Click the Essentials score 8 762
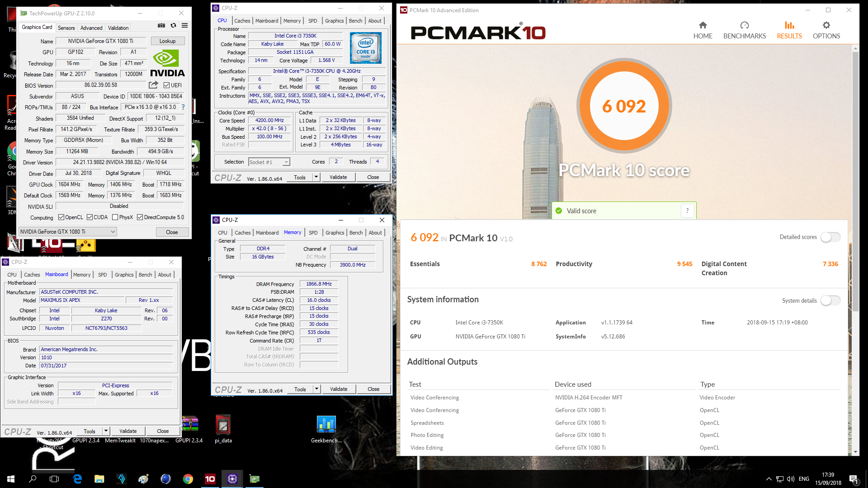The height and width of the screenshot is (488, 868). coord(538,264)
